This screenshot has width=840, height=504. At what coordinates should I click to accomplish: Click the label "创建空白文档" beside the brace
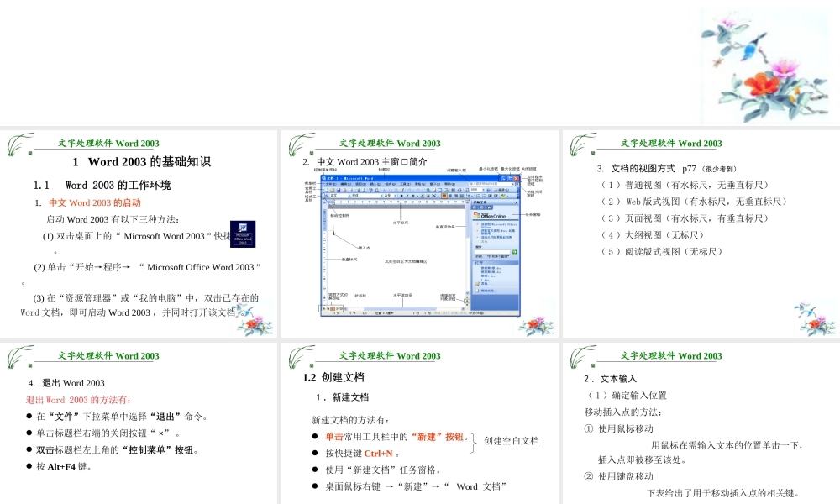coord(512,441)
